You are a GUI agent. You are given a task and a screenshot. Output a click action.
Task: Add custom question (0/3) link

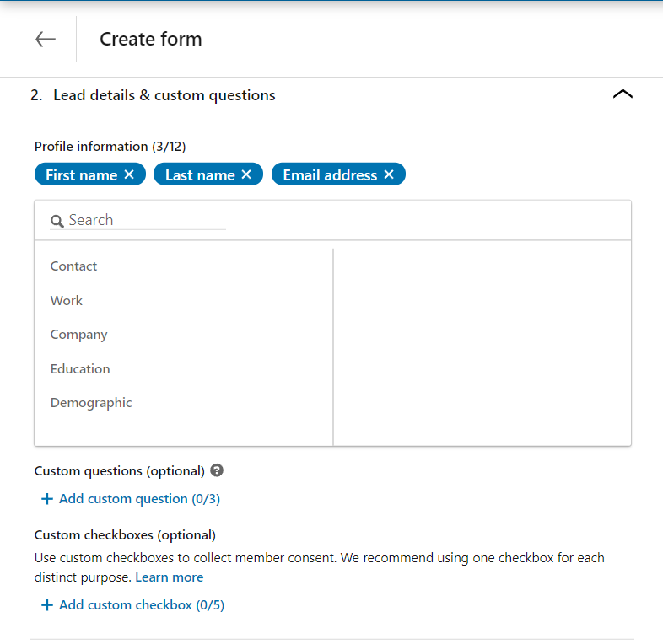[139, 499]
